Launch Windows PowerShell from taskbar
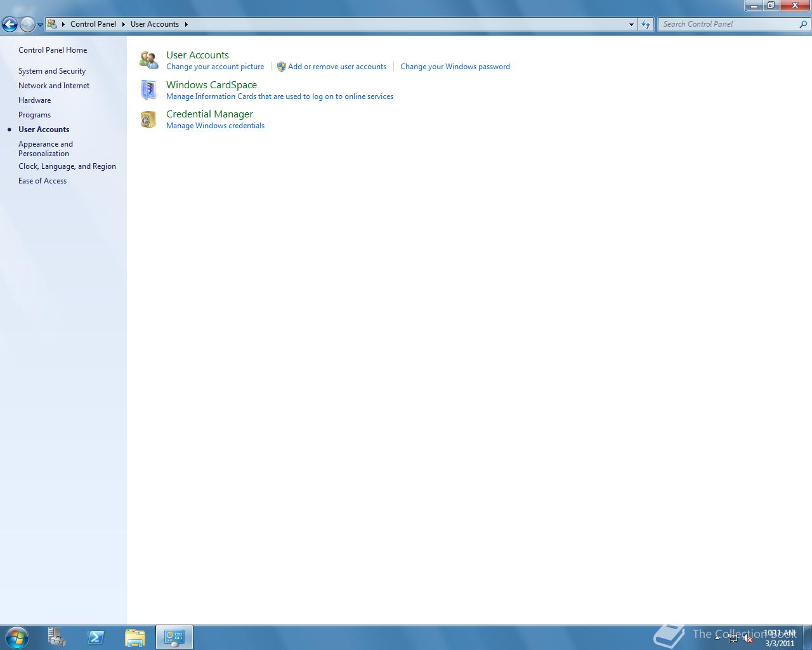Viewport: 812px width, 650px height. [96, 637]
